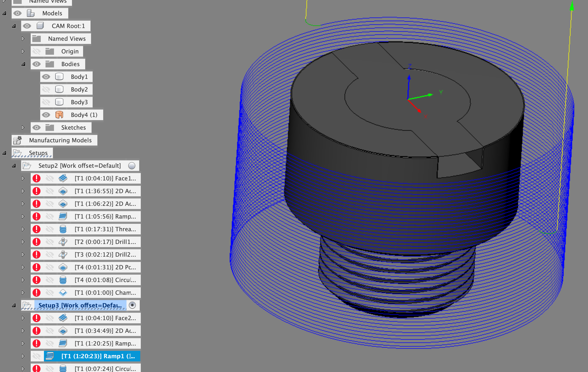Viewport: 588px width, 372px height.
Task: Click the error badge on the Face2 operation
Action: click(37, 318)
